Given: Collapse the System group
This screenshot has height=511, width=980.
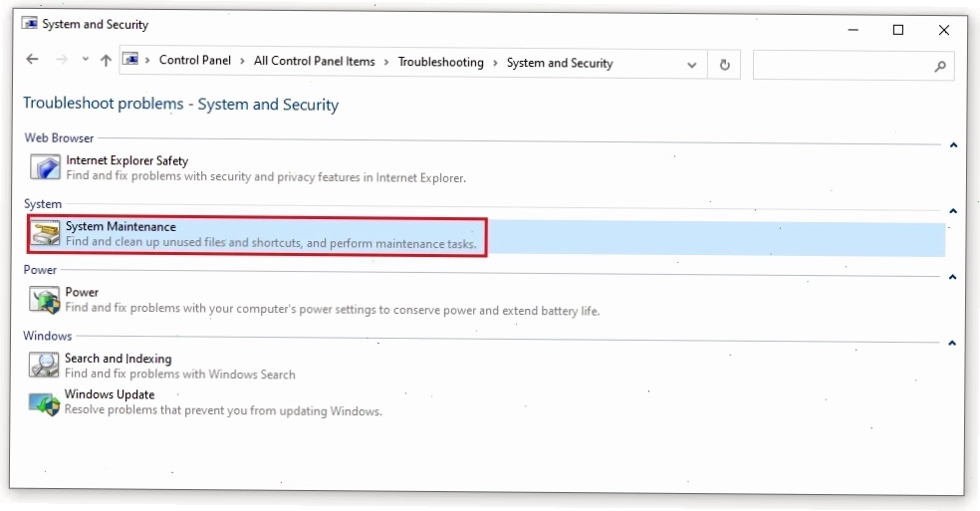Looking at the screenshot, I should coord(953,211).
